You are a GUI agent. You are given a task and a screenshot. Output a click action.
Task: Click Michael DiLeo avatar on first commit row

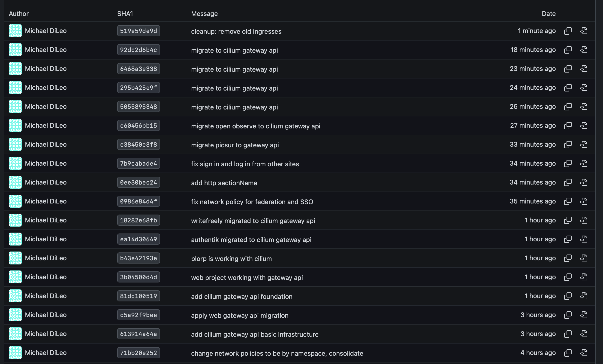(x=15, y=31)
